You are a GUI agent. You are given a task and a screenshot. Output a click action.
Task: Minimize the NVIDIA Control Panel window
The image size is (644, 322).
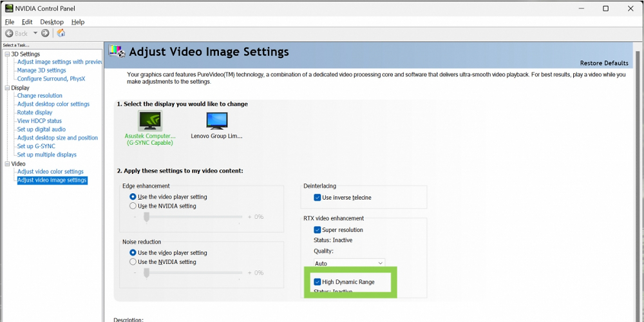(x=580, y=8)
